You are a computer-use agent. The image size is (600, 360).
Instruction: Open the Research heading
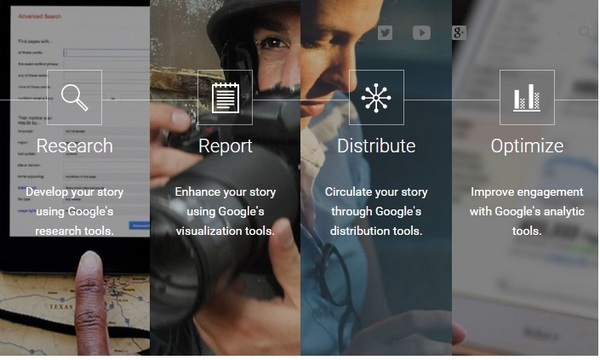click(75, 146)
